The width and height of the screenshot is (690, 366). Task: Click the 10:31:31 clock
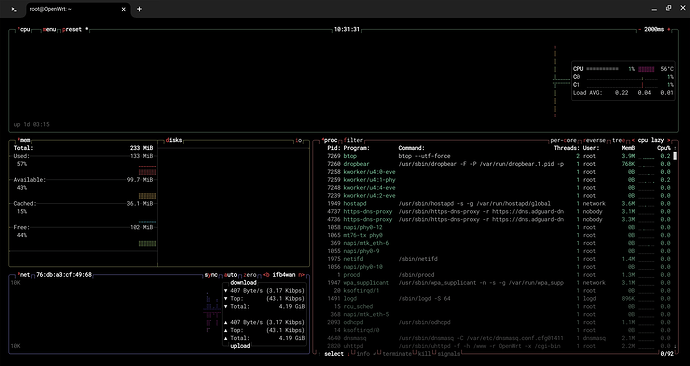pyautogui.click(x=347, y=29)
